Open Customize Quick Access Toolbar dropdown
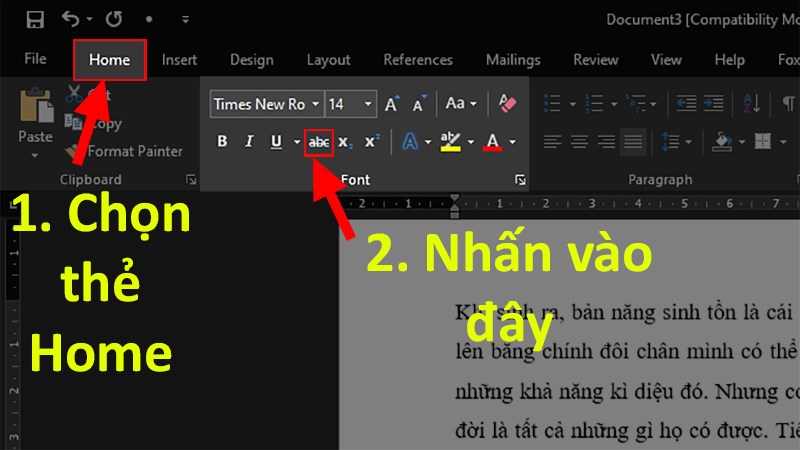The width and height of the screenshot is (800, 450). 185,20
